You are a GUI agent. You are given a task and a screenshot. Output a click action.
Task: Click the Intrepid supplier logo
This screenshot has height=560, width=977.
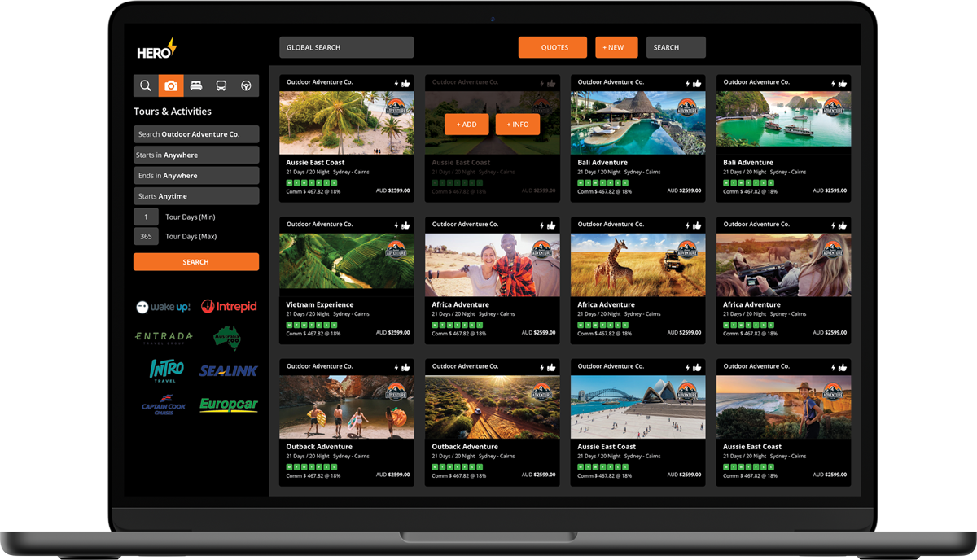229,307
